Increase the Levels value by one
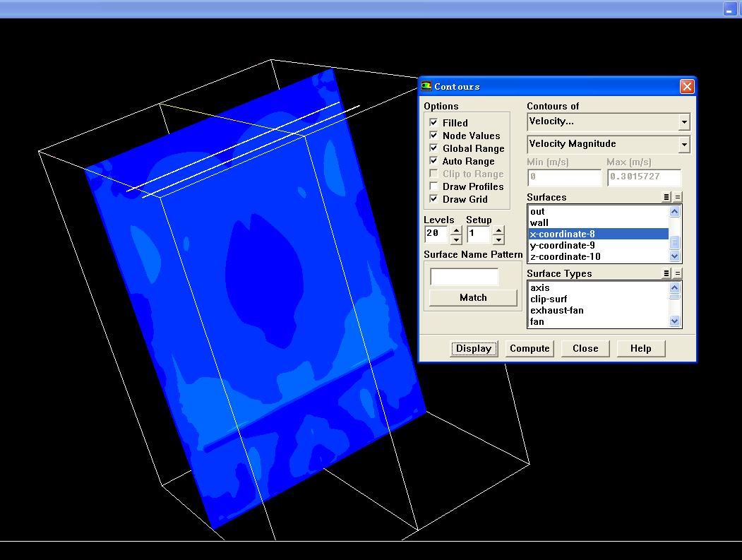Image resolution: width=742 pixels, height=560 pixels. (456, 230)
